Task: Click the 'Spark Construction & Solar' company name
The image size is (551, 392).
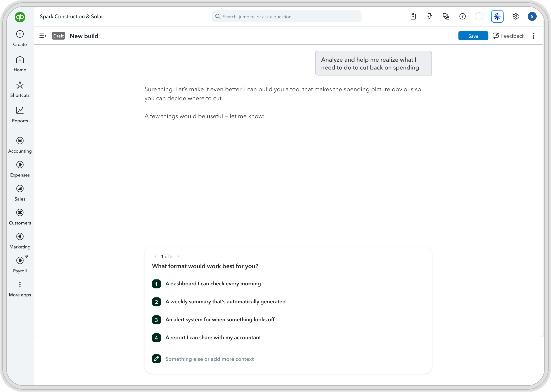Action: (71, 16)
